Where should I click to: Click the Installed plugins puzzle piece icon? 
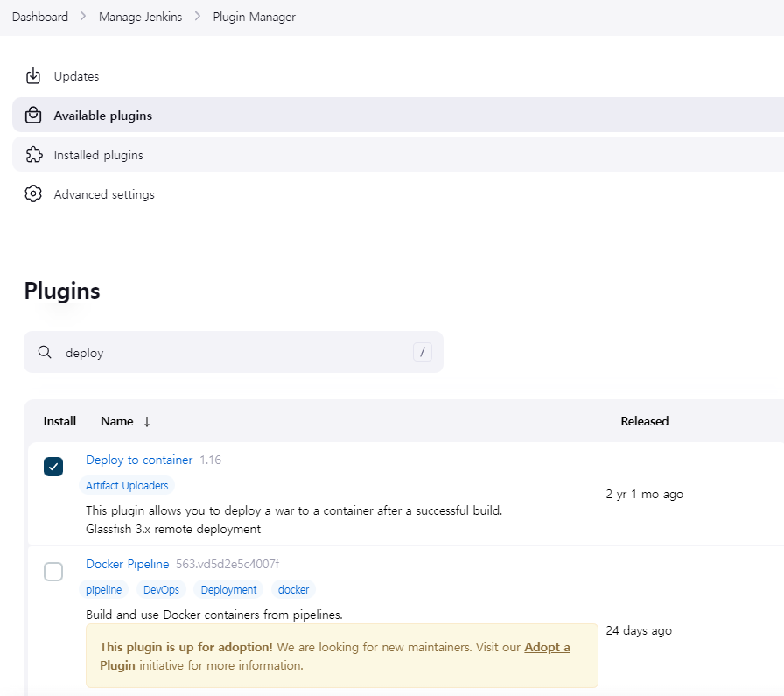pyautogui.click(x=33, y=155)
